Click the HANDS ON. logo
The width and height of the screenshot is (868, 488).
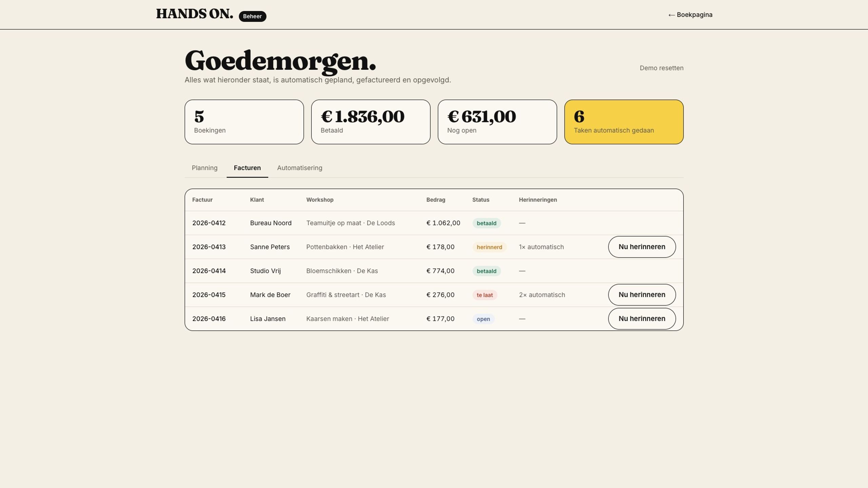click(x=195, y=14)
